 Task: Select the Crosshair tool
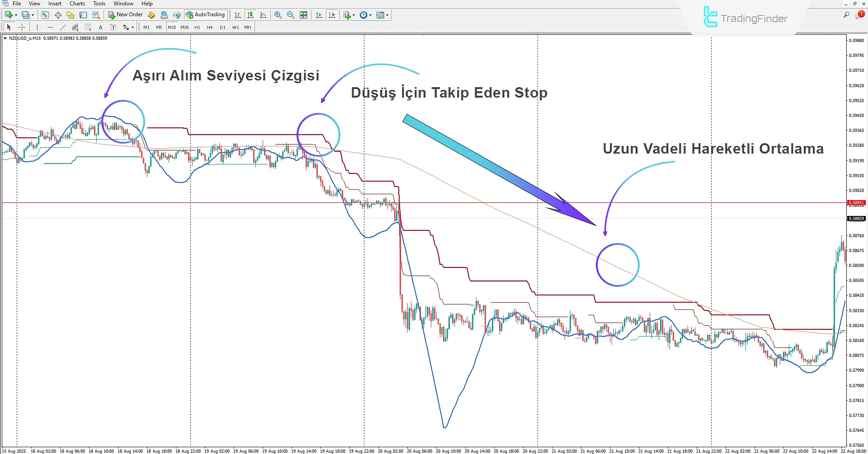[x=22, y=27]
